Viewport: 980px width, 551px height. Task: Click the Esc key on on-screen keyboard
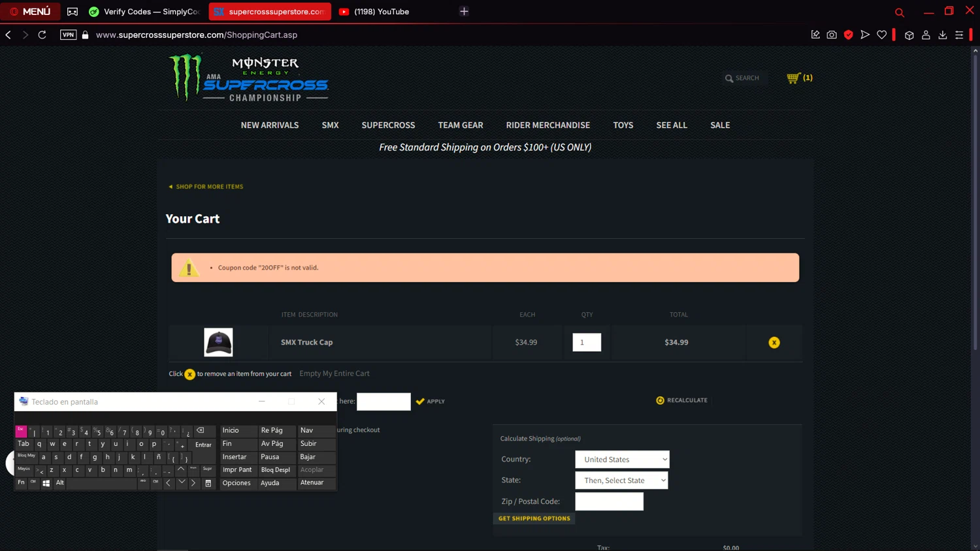[x=21, y=431]
